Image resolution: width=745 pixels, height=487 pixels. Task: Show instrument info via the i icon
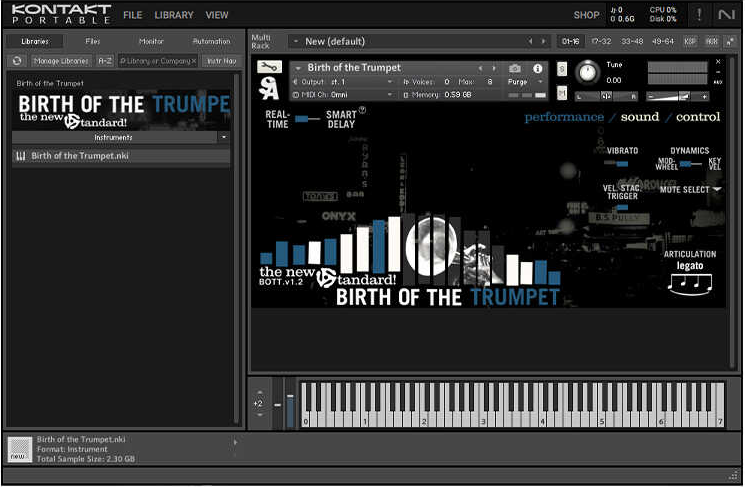[x=537, y=68]
